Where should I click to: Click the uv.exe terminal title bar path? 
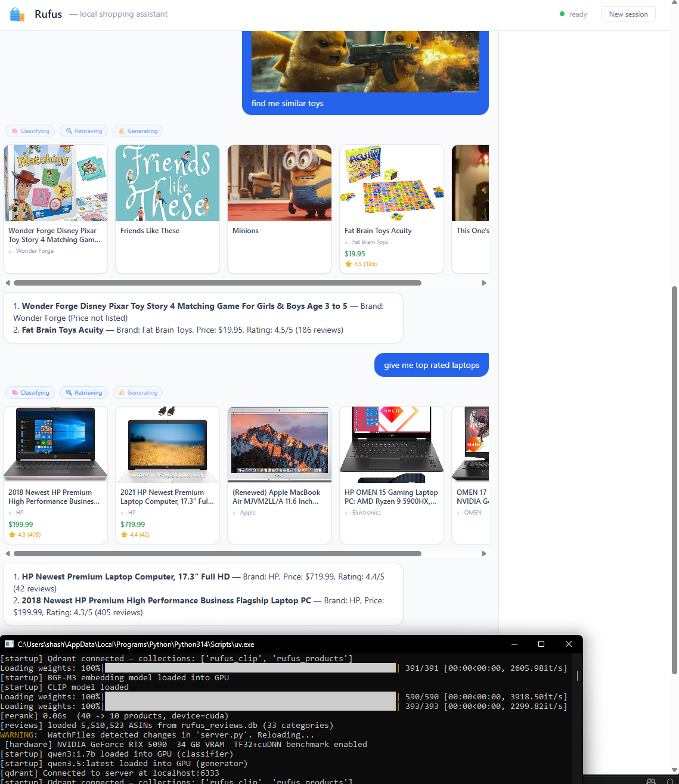point(136,644)
